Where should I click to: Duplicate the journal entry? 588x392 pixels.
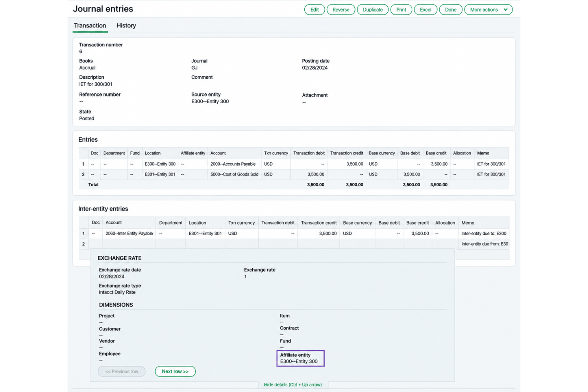click(373, 10)
